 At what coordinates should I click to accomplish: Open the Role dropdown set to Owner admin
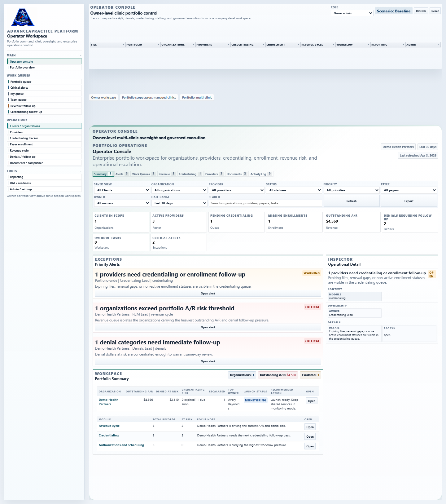point(352,13)
